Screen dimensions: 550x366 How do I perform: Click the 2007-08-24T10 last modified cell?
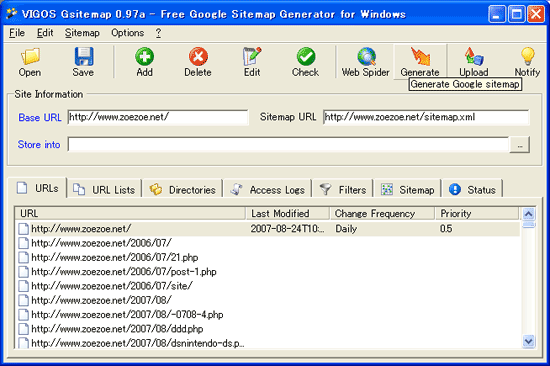click(x=288, y=229)
